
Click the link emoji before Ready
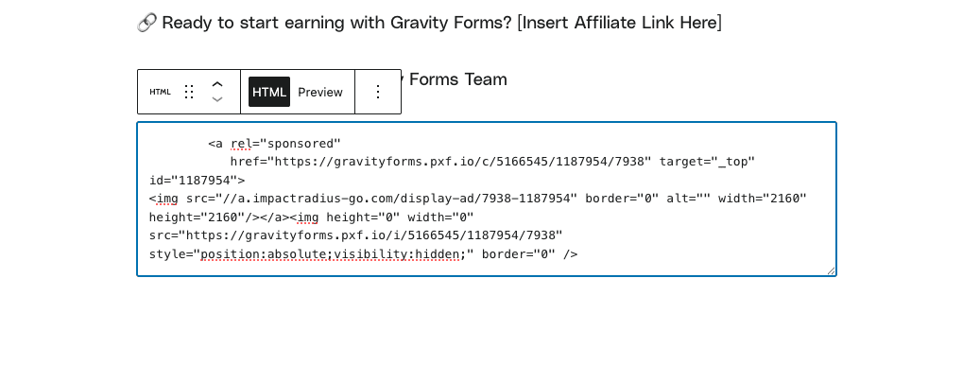point(146,23)
